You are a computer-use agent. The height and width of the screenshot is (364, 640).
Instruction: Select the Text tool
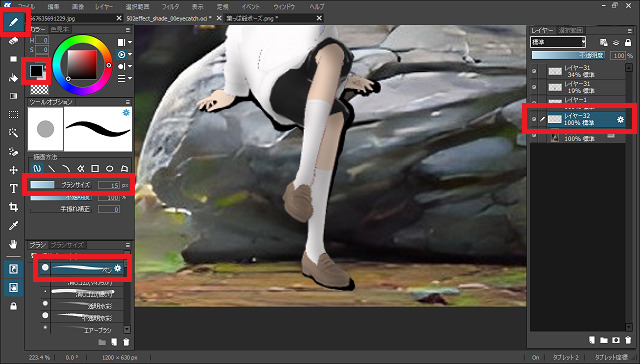pyautogui.click(x=13, y=189)
